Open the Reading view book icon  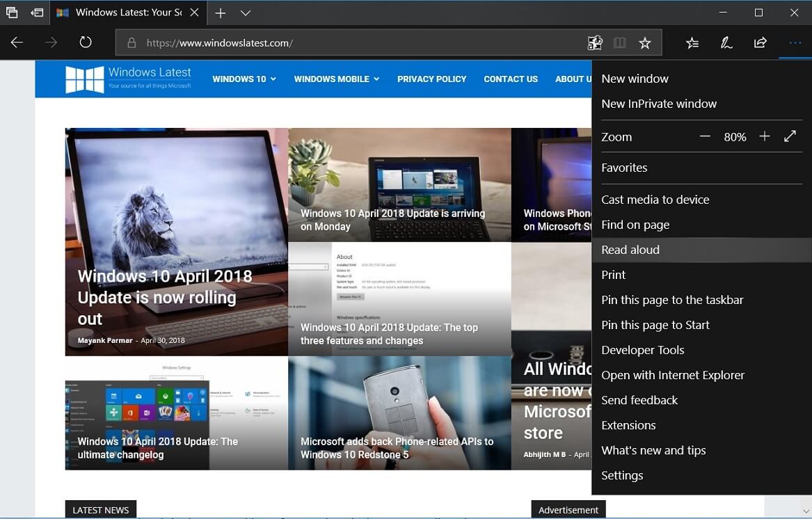[619, 43]
